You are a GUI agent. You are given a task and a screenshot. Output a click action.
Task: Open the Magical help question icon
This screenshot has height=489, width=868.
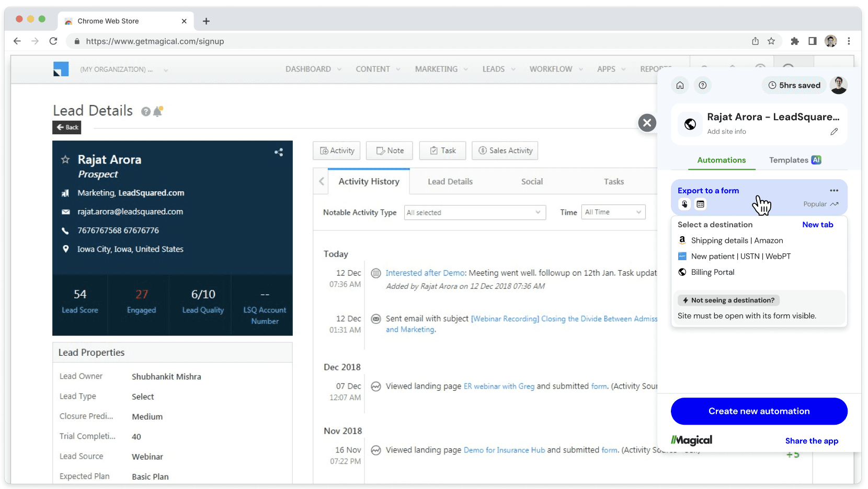(703, 85)
